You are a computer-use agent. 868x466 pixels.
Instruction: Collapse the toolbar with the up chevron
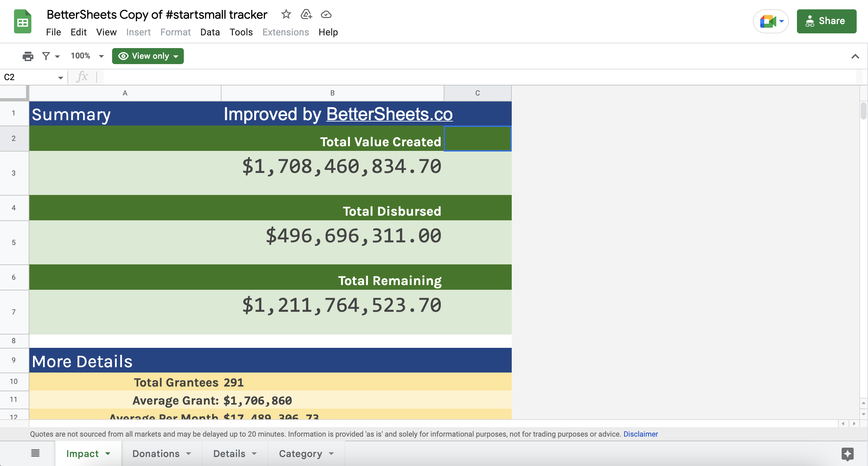tap(855, 56)
